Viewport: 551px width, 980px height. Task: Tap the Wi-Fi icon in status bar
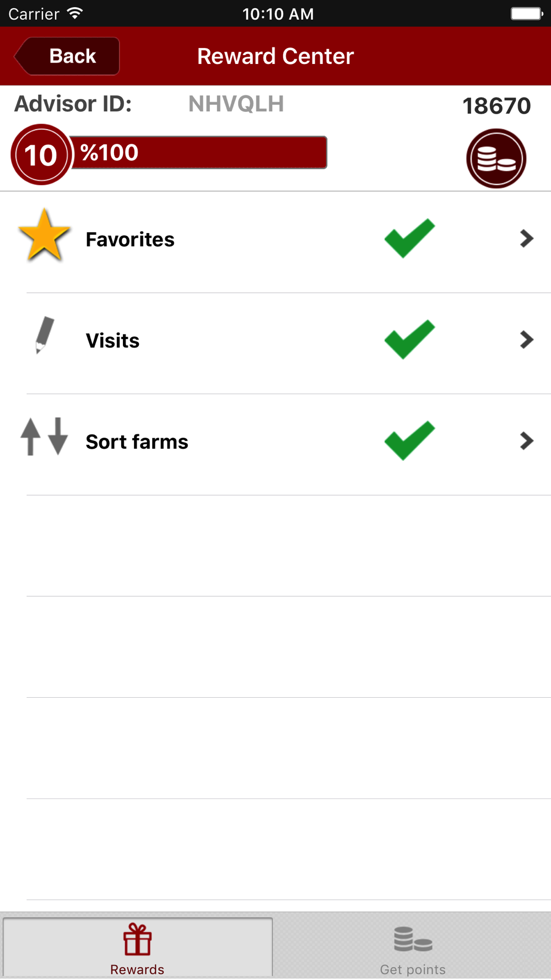pos(75,13)
